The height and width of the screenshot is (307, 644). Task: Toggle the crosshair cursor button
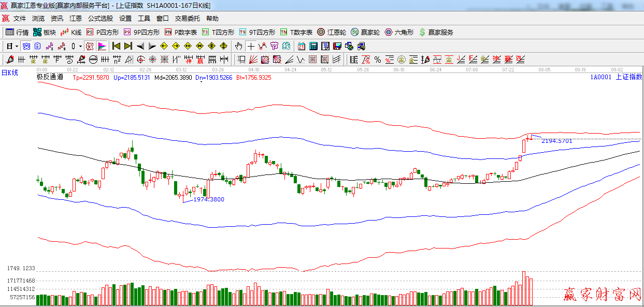click(x=251, y=46)
